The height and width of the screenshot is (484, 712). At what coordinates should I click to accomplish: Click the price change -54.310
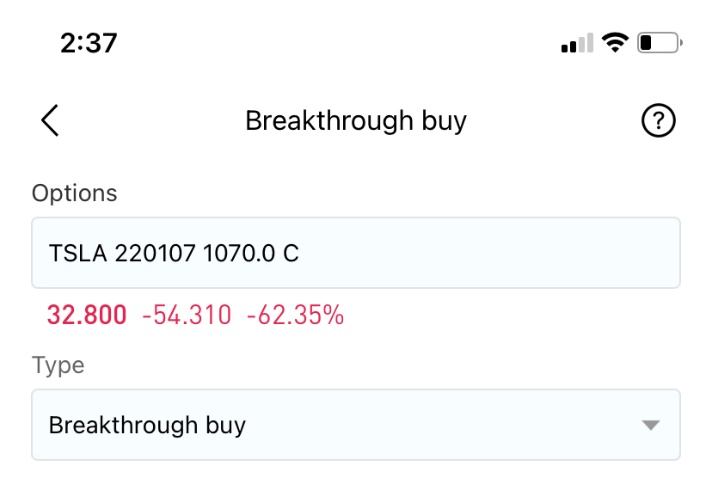[x=187, y=315]
